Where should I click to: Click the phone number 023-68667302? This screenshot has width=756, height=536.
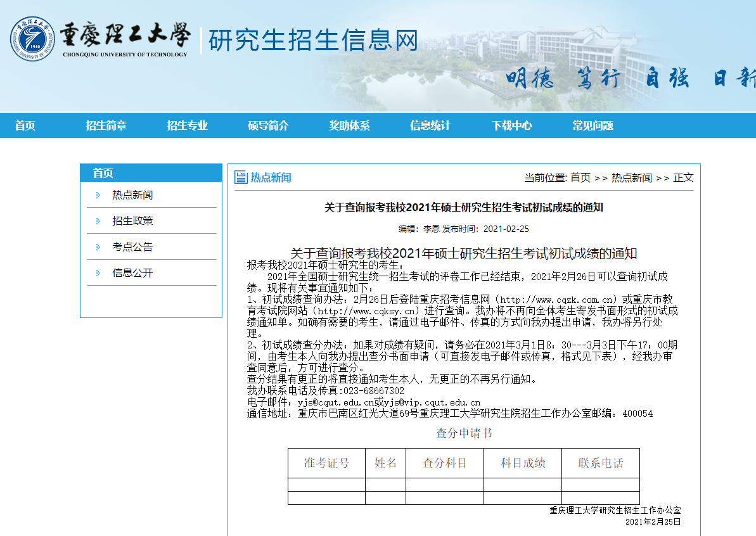(x=374, y=391)
